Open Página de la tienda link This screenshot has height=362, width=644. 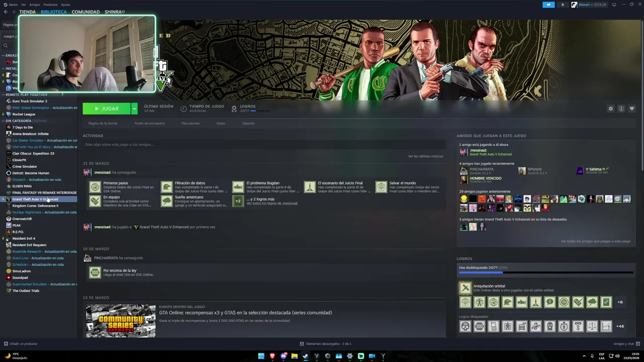(103, 123)
